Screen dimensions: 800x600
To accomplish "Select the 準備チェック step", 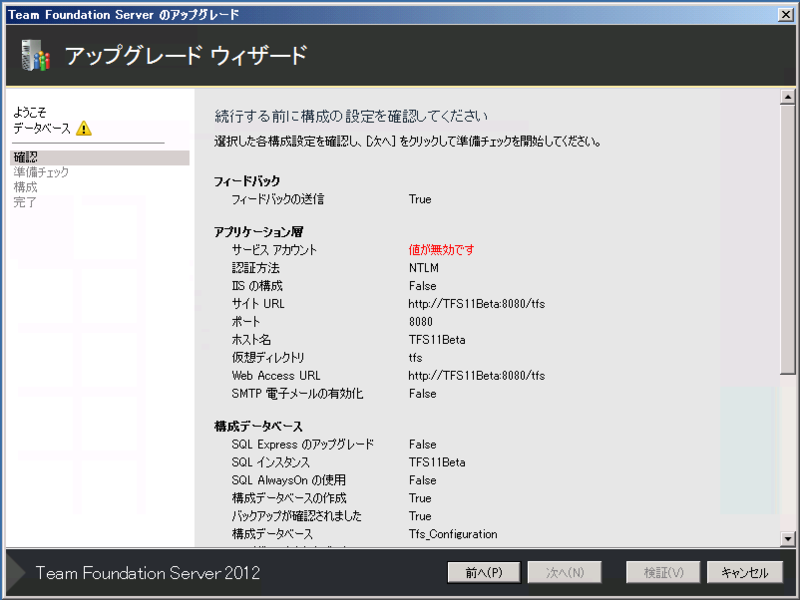I will [x=41, y=172].
